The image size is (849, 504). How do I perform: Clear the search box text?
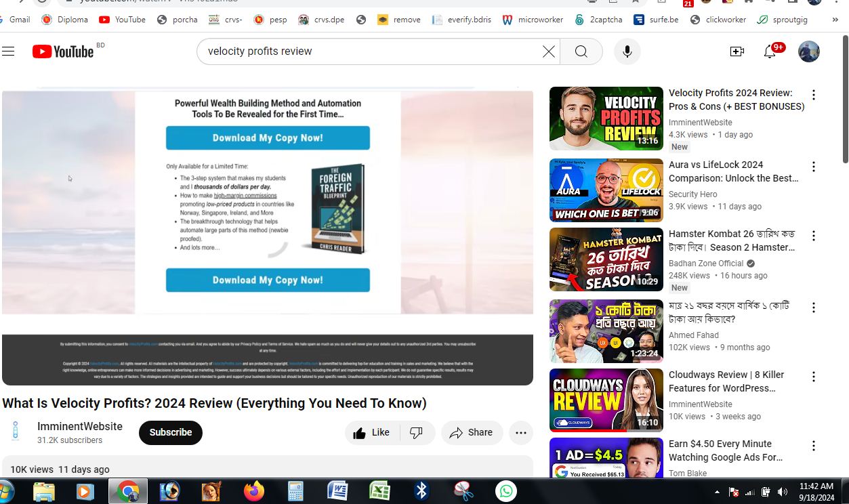549,51
